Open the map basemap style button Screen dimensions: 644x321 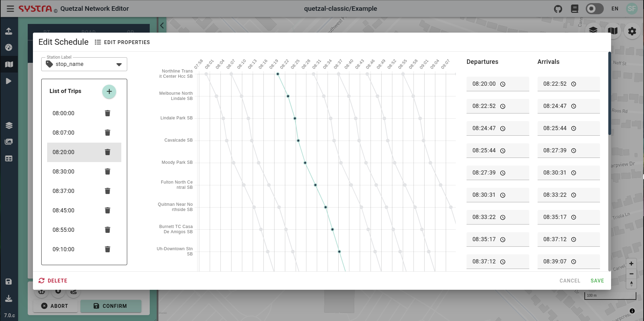coord(613,31)
